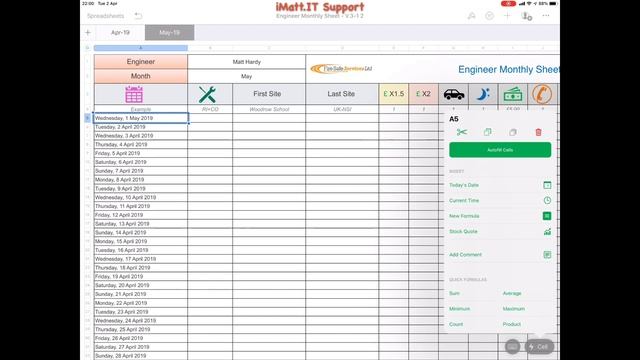This screenshot has width=640, height=360.
Task: Apply the Sum quick formula
Action: tap(454, 293)
